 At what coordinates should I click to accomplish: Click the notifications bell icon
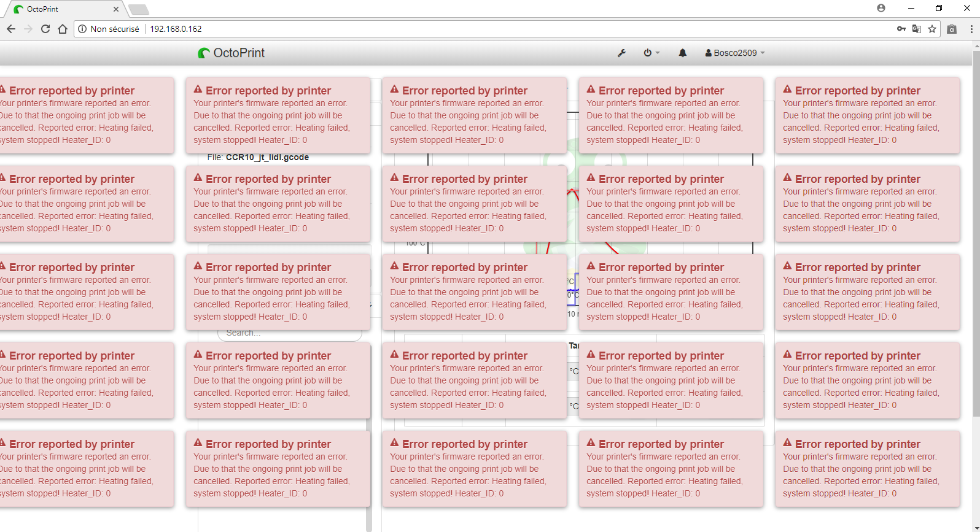click(x=682, y=53)
